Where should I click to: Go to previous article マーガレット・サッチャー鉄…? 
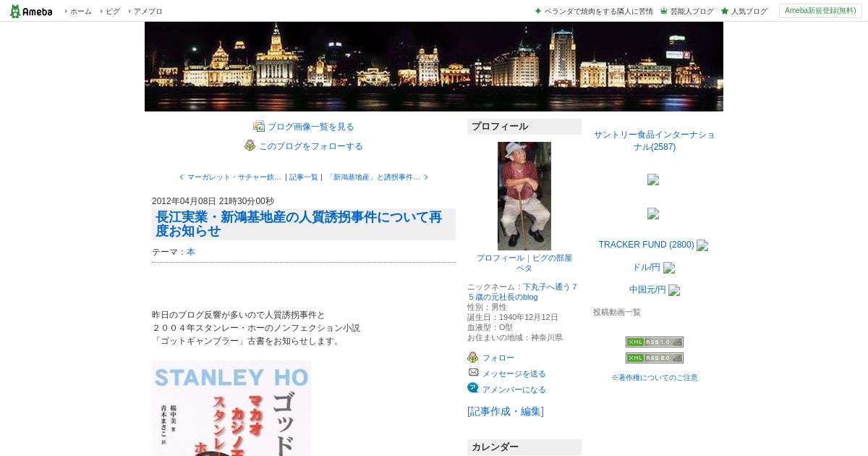(234, 177)
